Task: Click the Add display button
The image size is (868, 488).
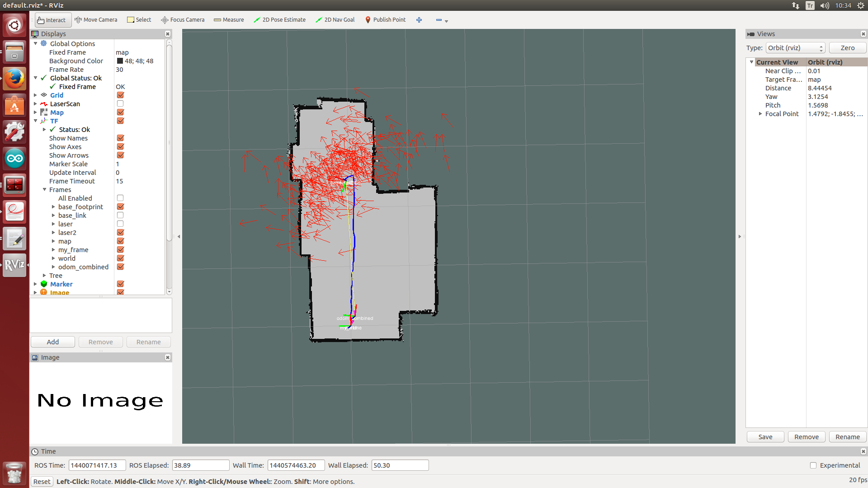Action: tap(53, 342)
